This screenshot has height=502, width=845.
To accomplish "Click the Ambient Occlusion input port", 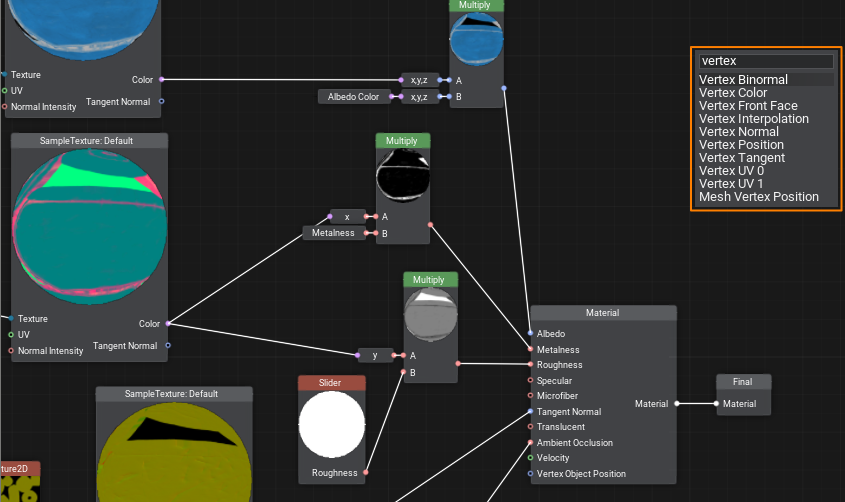I will click(530, 443).
